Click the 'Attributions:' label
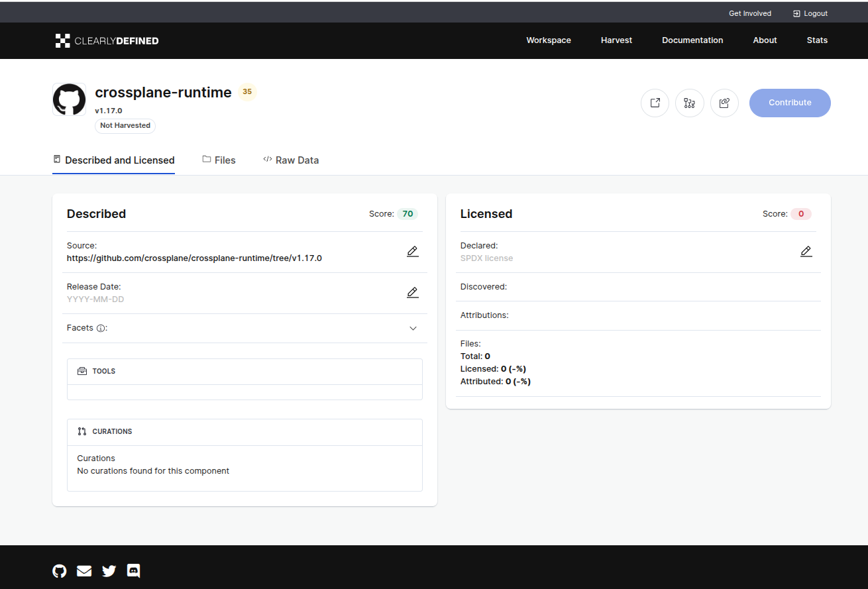 [x=484, y=315]
